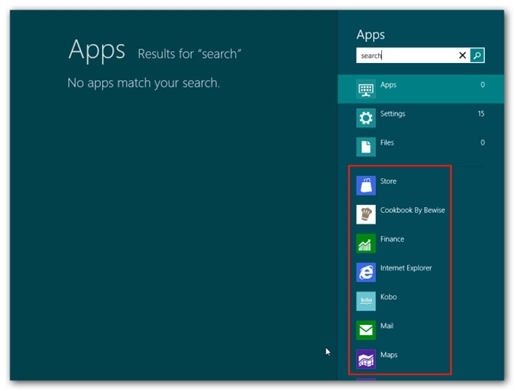Click the Finance label text

click(392, 239)
